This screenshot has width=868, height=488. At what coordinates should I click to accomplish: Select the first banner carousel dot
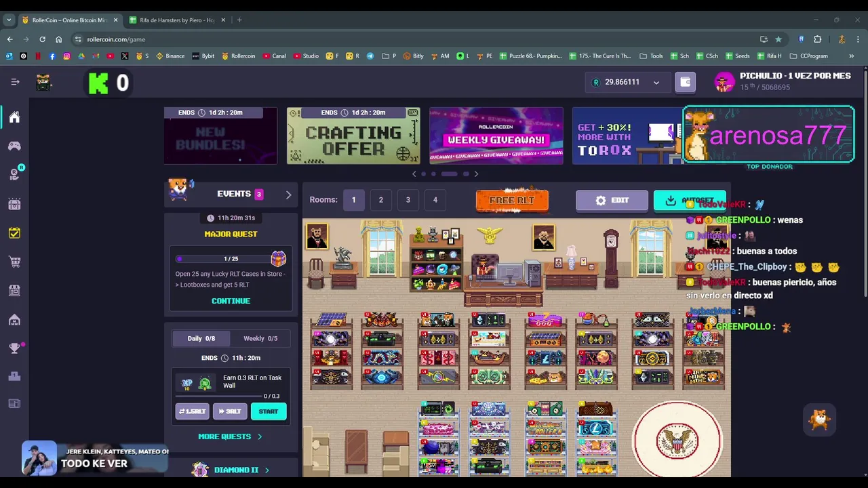[x=424, y=174]
